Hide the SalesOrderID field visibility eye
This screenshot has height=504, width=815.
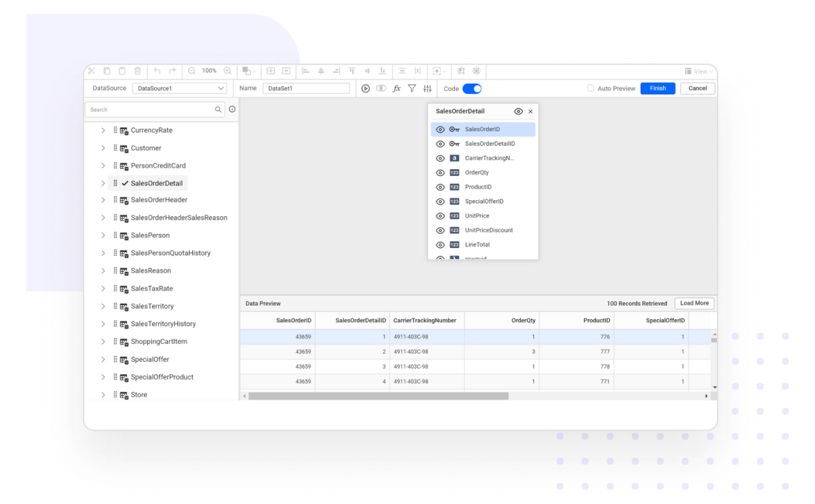coord(441,129)
